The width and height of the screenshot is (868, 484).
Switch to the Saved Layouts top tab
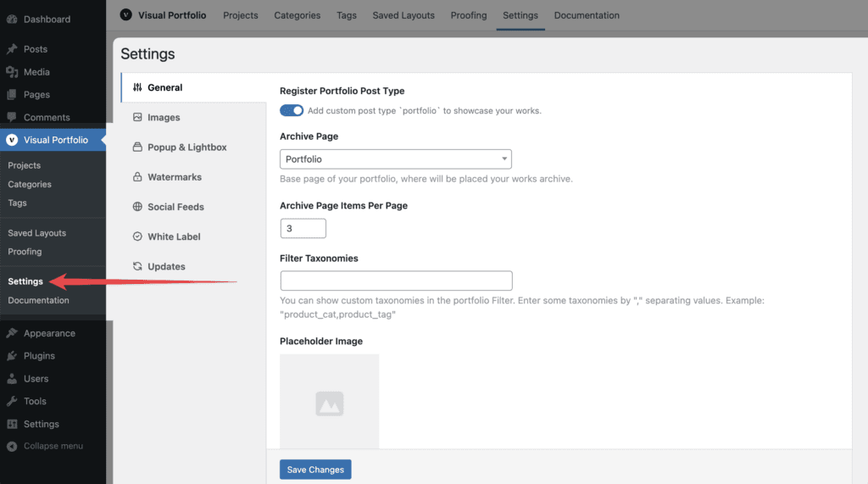pos(403,15)
